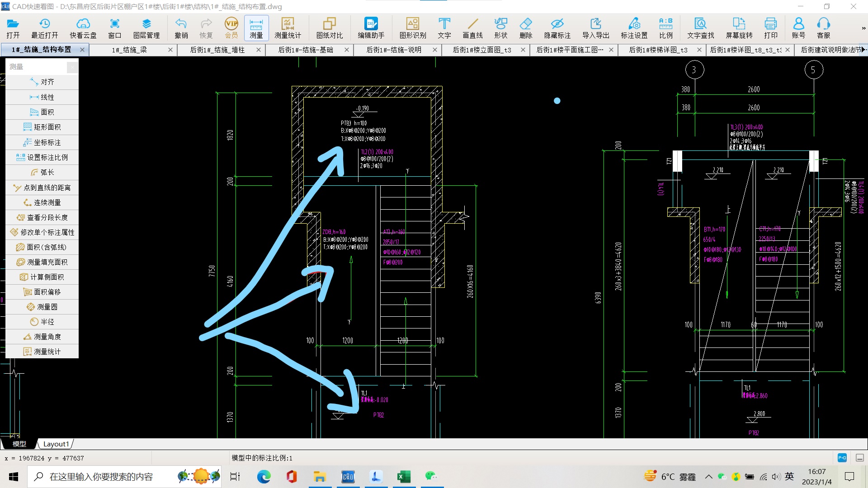The width and height of the screenshot is (868, 488).
Task: Choose 面积(含弧线) measurement
Action: point(42,247)
